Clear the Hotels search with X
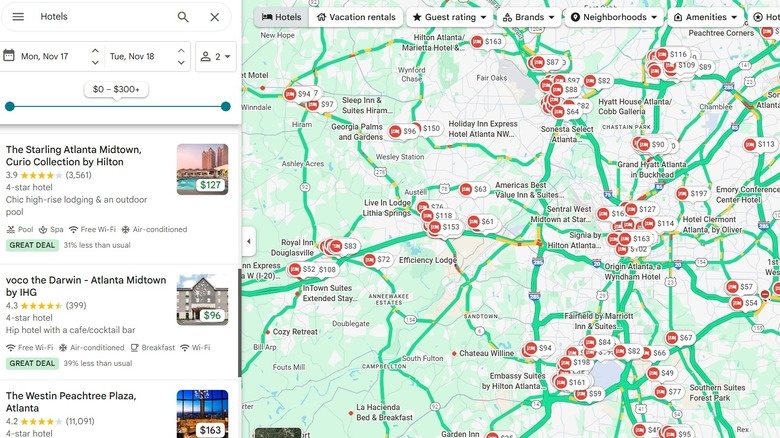The image size is (780, 438). (214, 17)
